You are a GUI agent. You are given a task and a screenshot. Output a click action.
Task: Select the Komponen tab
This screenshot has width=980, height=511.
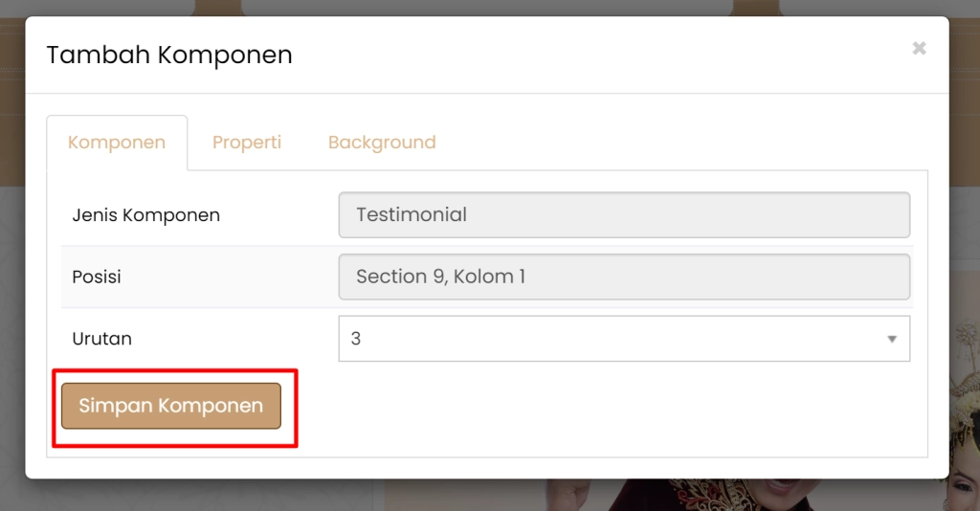pyautogui.click(x=117, y=143)
